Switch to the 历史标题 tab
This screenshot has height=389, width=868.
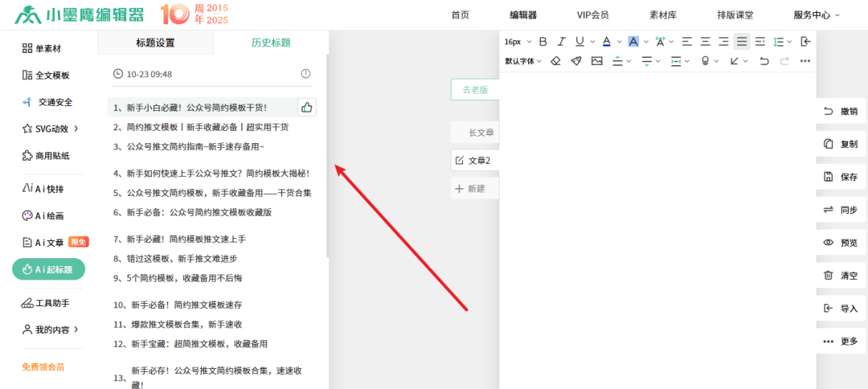click(x=272, y=43)
